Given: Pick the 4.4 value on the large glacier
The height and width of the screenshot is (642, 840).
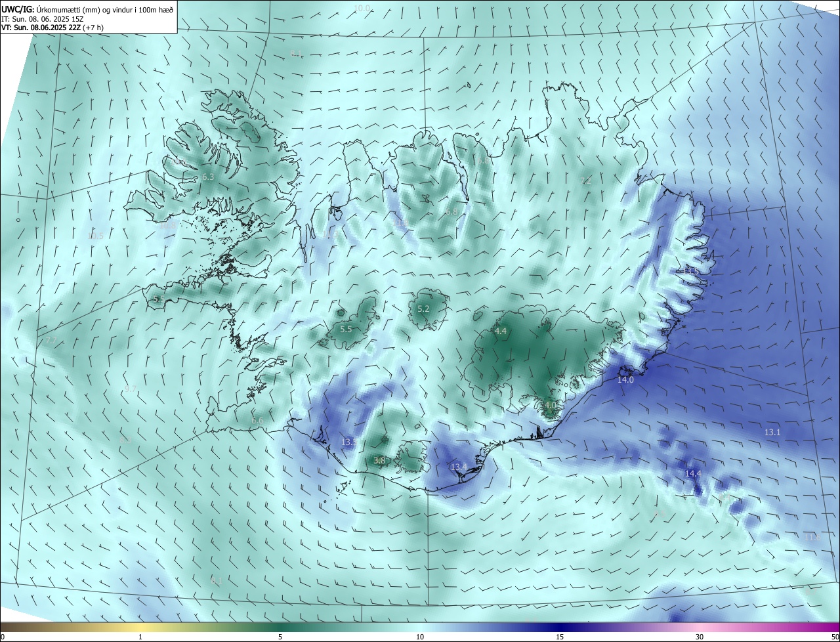Looking at the screenshot, I should pyautogui.click(x=501, y=332).
